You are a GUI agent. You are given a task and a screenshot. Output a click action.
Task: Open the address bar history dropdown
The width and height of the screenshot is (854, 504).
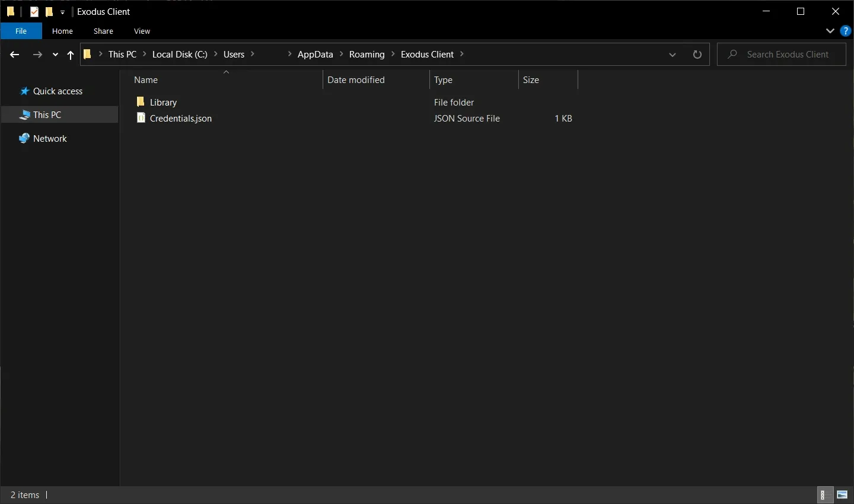point(673,55)
